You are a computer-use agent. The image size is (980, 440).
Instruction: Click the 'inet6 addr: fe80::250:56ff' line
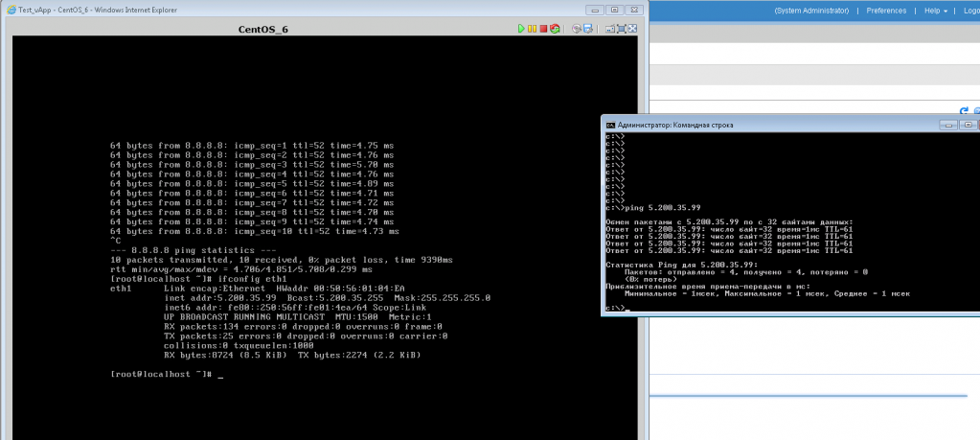click(x=295, y=308)
